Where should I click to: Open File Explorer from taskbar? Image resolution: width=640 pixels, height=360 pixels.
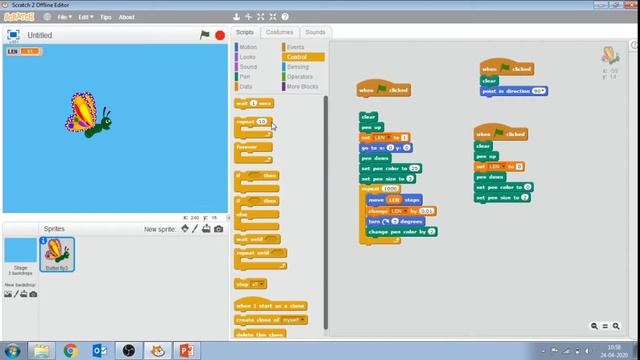(x=41, y=351)
